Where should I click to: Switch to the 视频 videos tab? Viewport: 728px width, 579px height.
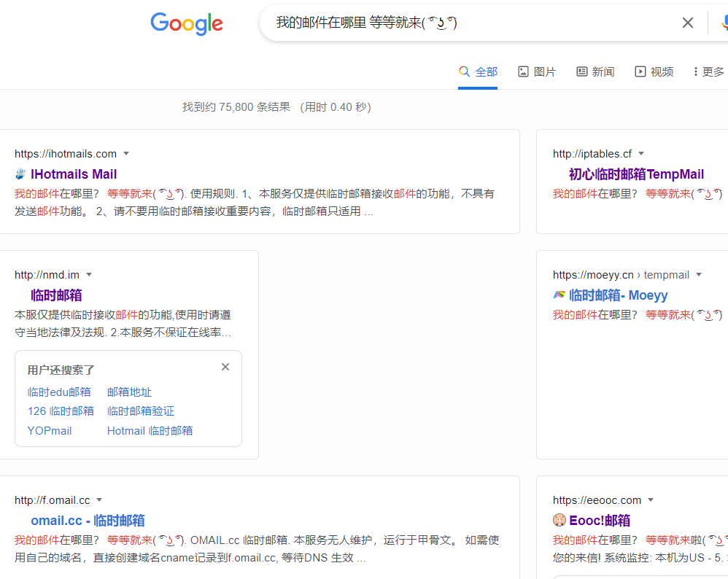click(654, 72)
